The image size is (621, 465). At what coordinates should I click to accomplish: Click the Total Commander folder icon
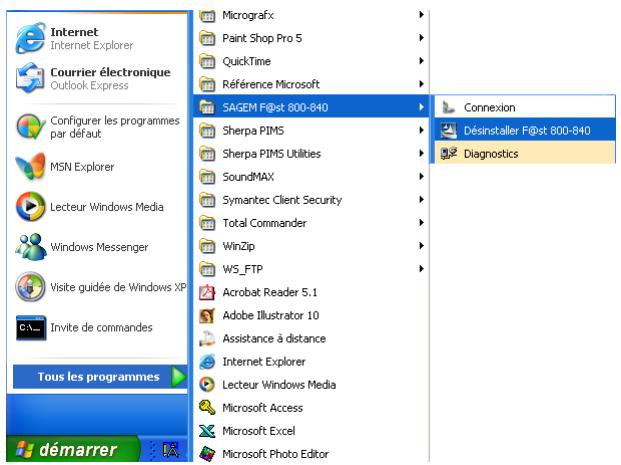tap(207, 223)
